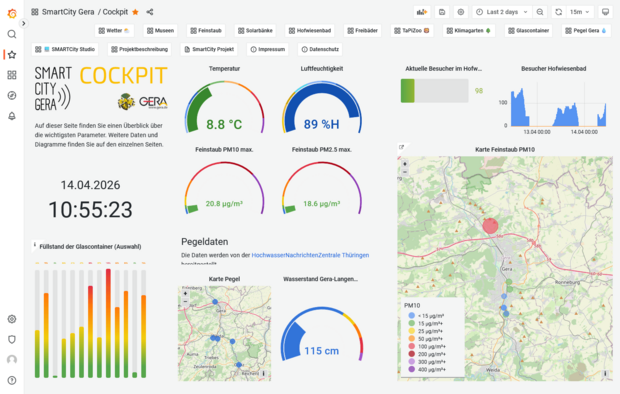The width and height of the screenshot is (620, 394).
Task: Open the Freibäder dashboard link
Action: [x=363, y=30]
